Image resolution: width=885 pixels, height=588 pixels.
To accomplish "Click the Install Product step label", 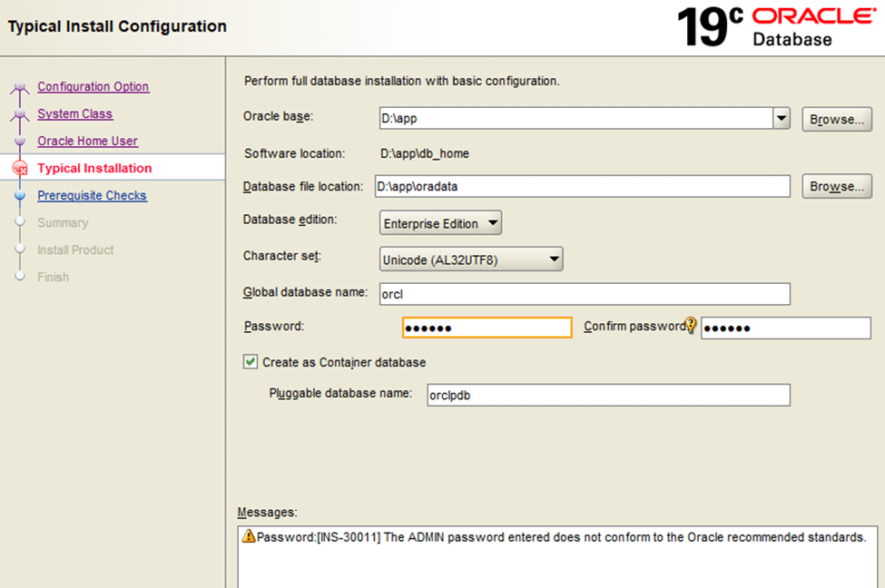I will tap(75, 250).
